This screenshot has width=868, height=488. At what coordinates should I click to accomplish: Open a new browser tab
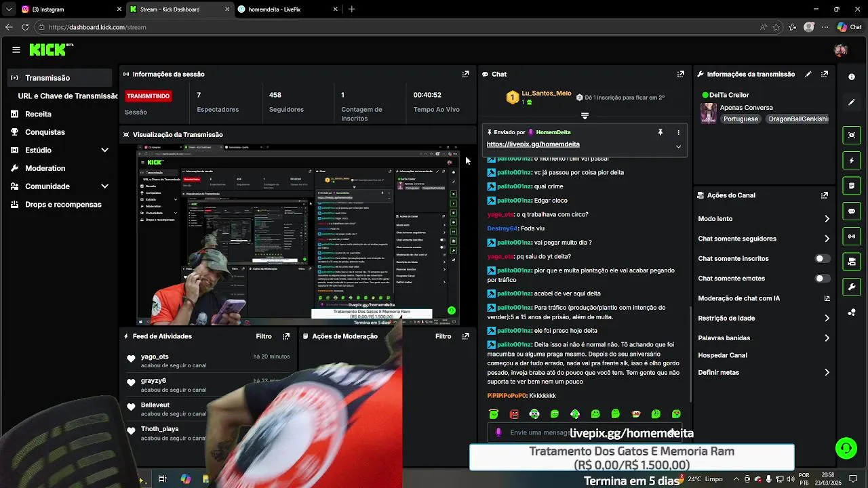pyautogui.click(x=351, y=9)
